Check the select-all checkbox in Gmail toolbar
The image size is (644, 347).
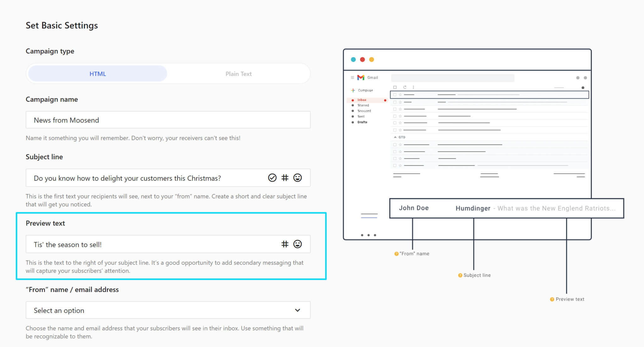pyautogui.click(x=395, y=87)
